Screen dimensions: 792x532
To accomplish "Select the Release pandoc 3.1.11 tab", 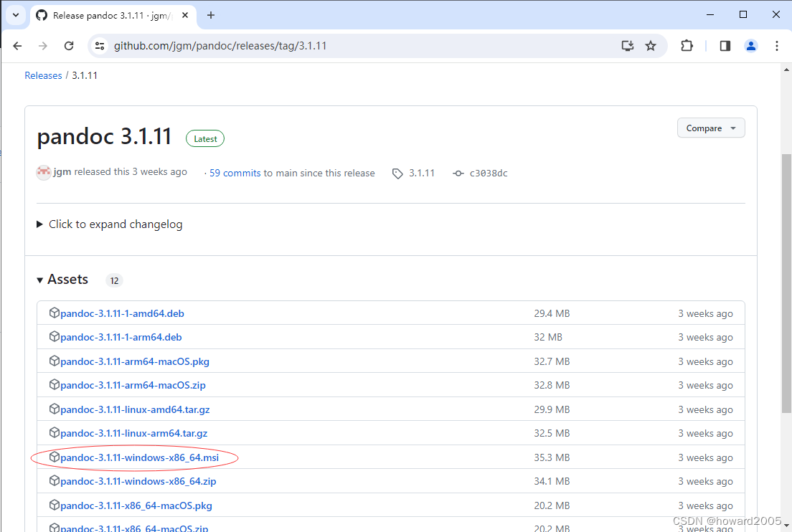I will (x=113, y=15).
